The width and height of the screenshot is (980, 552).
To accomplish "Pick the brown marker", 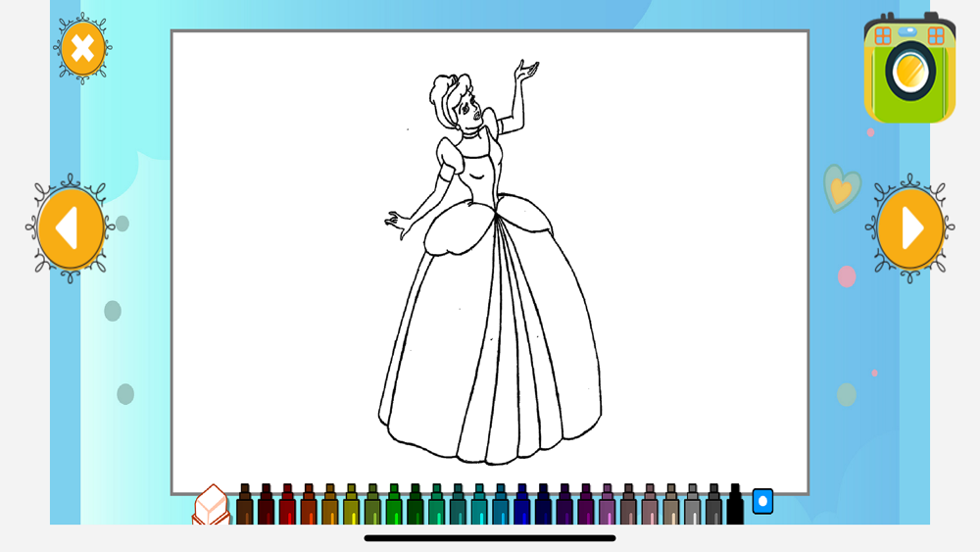I will click(244, 504).
